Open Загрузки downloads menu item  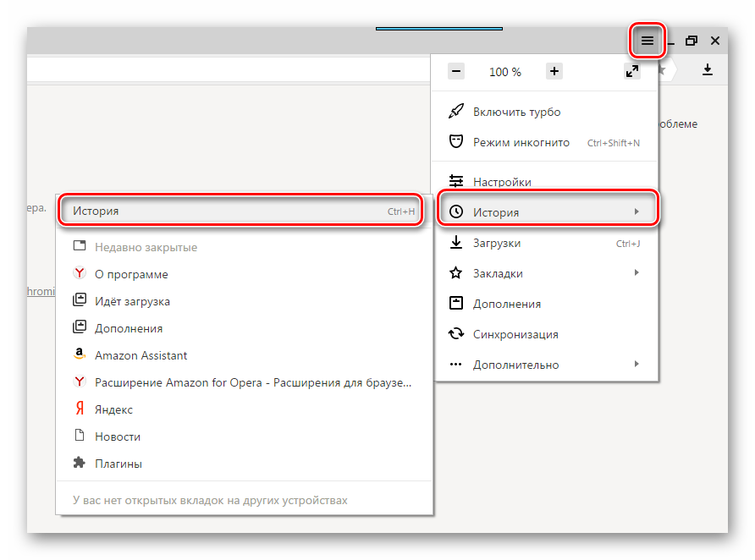(x=497, y=243)
